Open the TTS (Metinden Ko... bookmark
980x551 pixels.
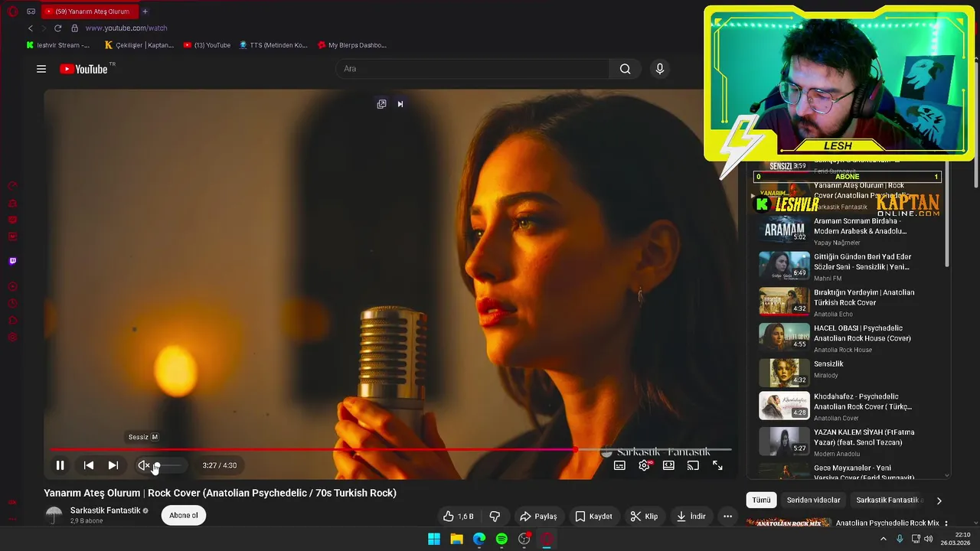273,45
